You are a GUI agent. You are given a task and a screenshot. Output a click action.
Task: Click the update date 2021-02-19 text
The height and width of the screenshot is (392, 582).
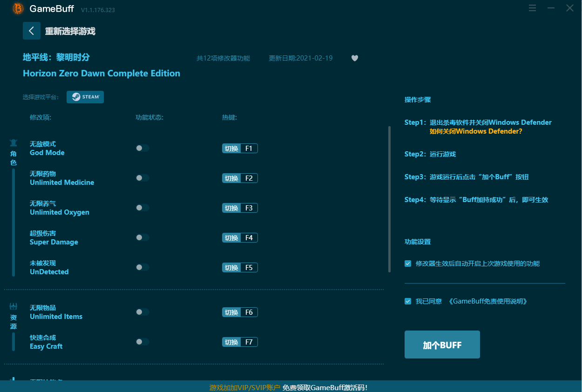[301, 58]
